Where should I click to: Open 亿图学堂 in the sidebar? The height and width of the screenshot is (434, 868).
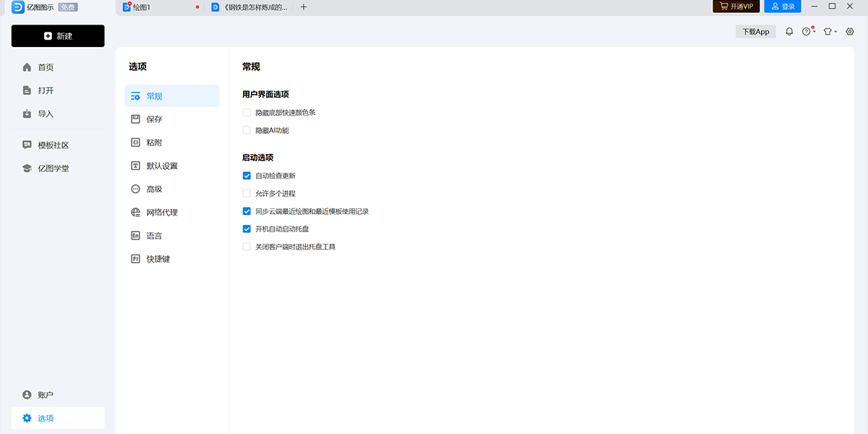pyautogui.click(x=54, y=169)
